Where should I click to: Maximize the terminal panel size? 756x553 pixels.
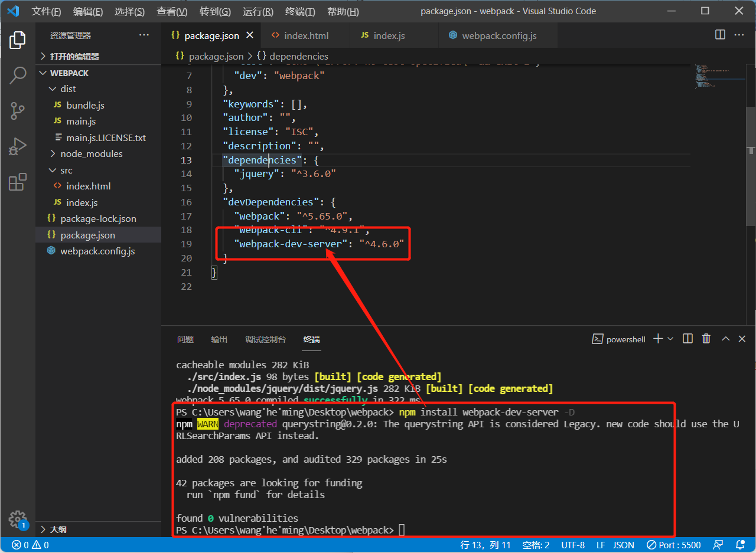[726, 339]
